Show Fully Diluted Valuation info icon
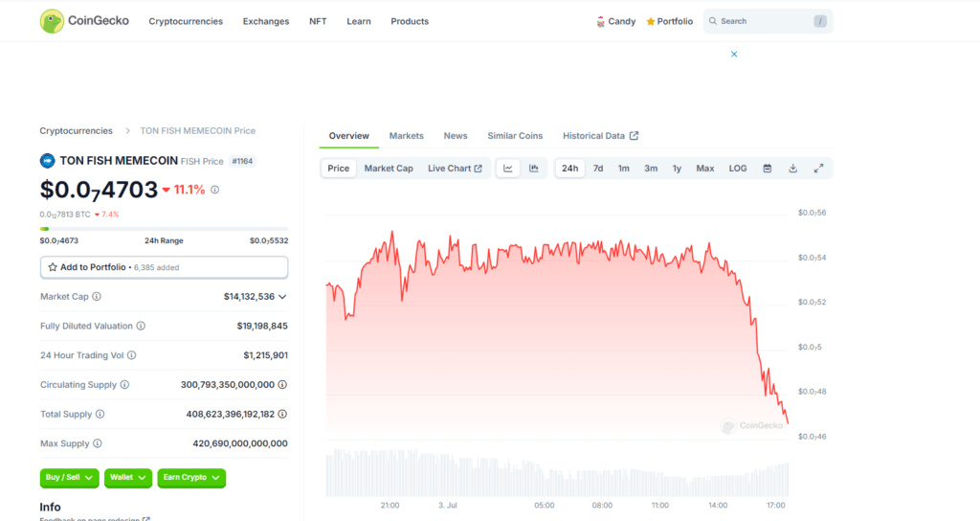980x521 pixels. click(x=141, y=326)
